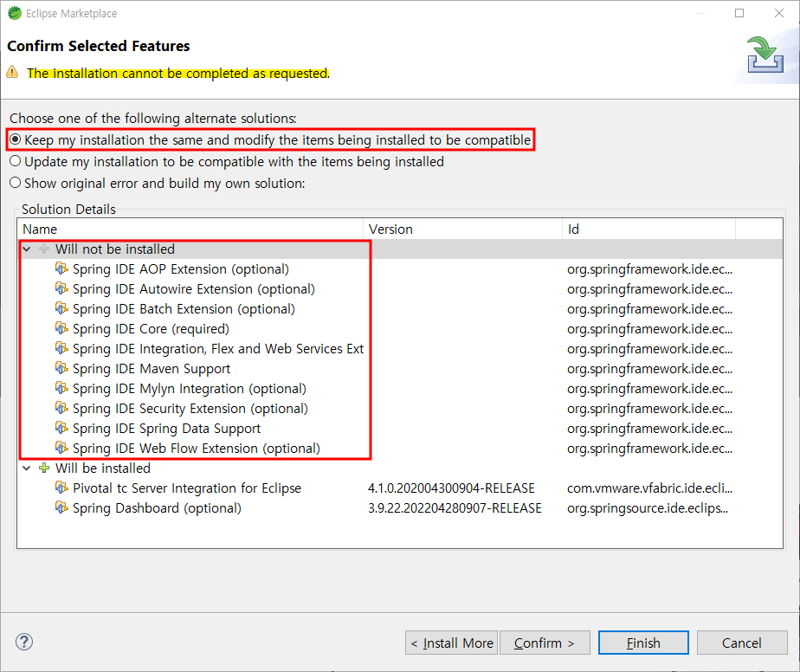
Task: Sort by the Name column header
Action: [x=190, y=229]
